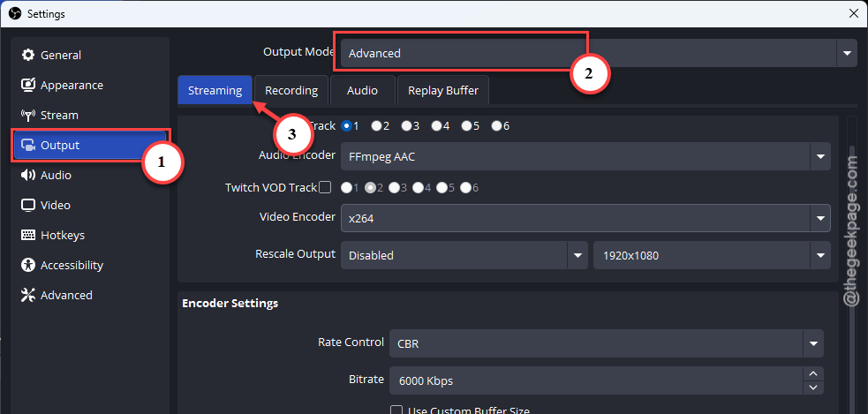Open the General settings category
Screen dimensions: 868x414
point(91,56)
